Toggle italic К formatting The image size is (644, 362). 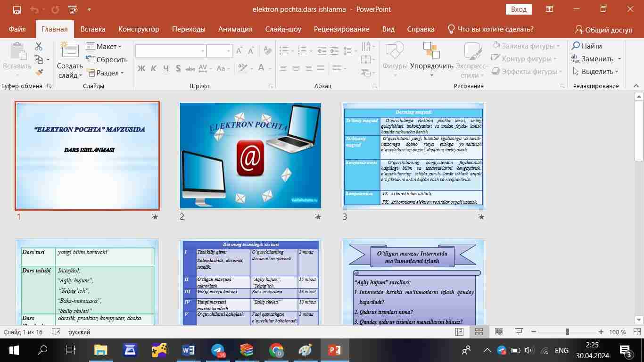153,69
